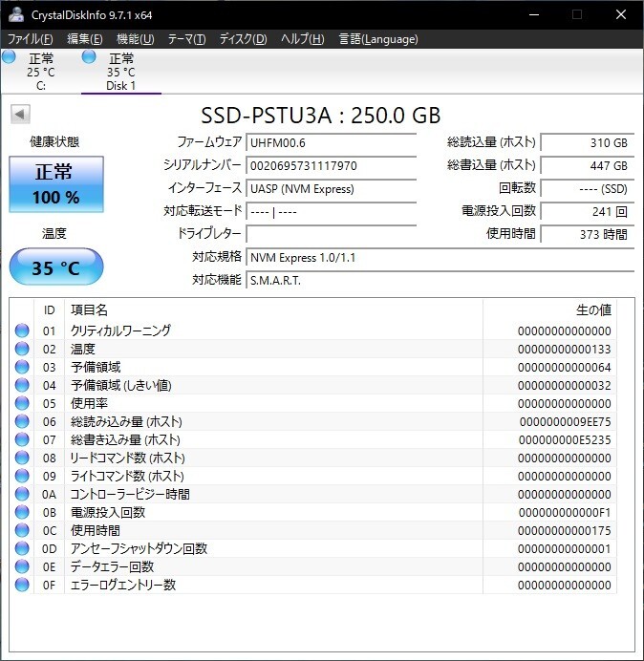Switch to the C: drive tab
The width and height of the screenshot is (644, 661).
[41, 73]
